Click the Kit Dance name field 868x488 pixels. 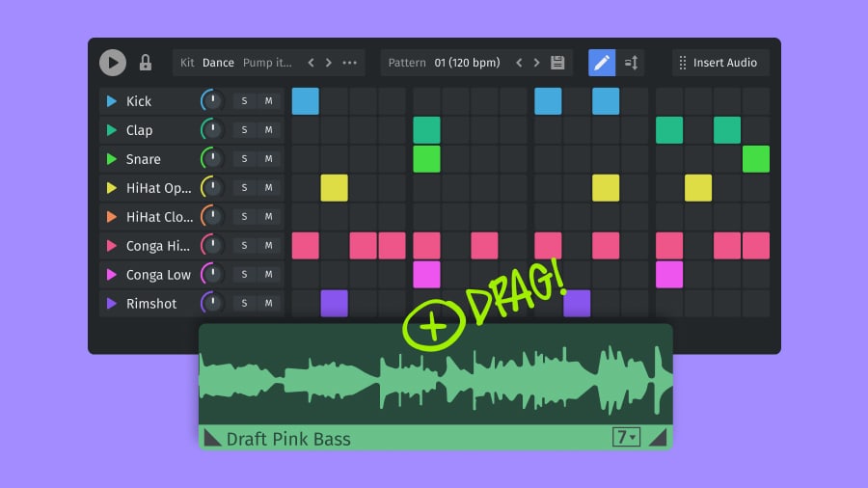point(218,63)
